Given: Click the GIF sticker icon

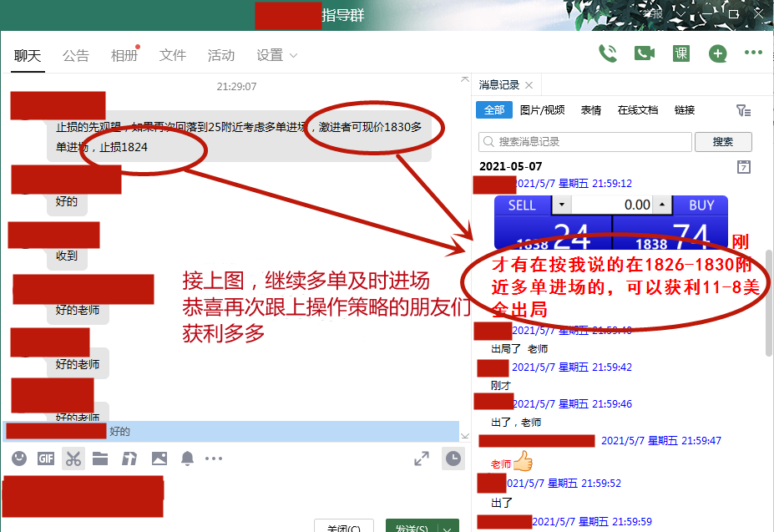Looking at the screenshot, I should click(46, 458).
